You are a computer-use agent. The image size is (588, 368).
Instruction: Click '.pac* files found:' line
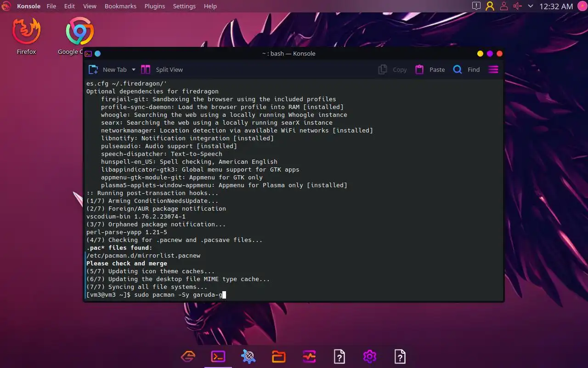pyautogui.click(x=119, y=247)
